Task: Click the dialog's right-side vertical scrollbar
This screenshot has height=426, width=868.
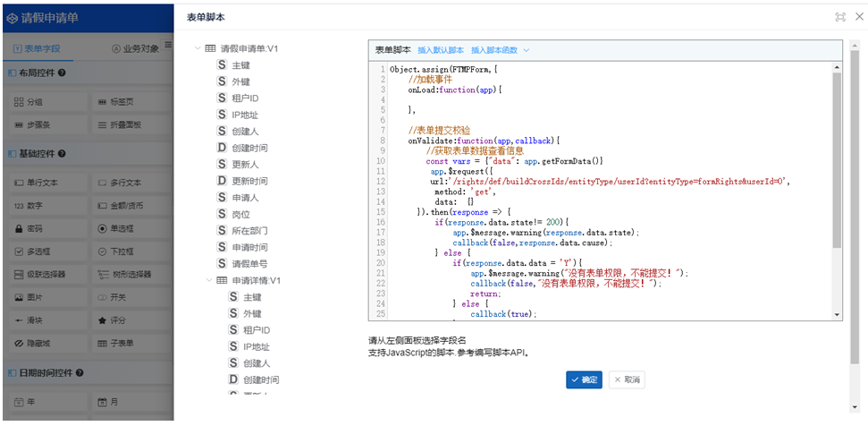Action: (x=855, y=225)
